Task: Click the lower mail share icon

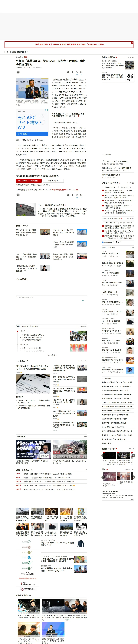Action: [x=68, y=195]
